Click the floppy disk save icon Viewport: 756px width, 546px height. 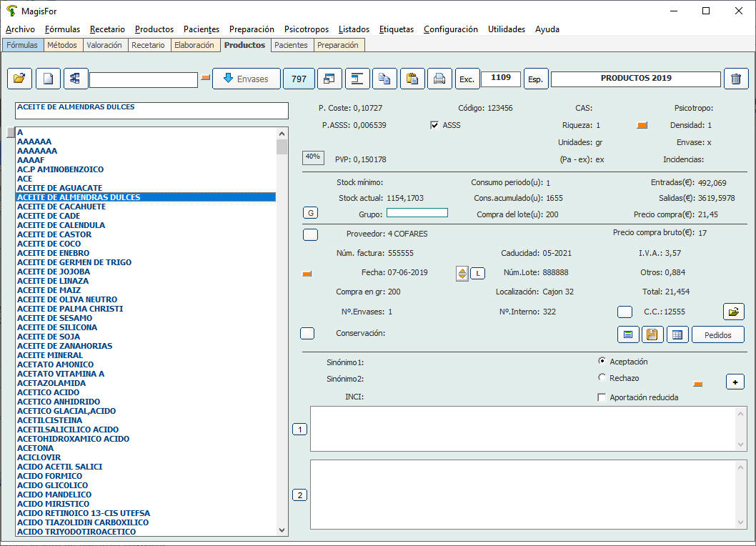click(x=650, y=334)
